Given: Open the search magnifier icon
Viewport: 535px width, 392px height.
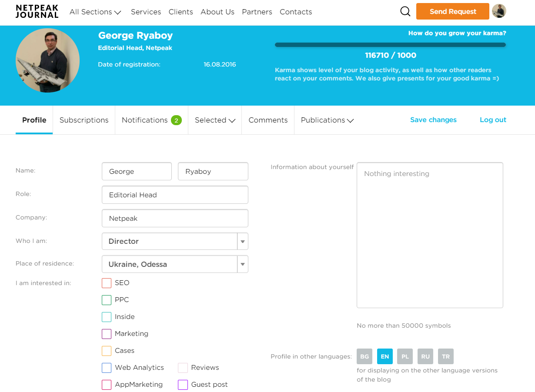Looking at the screenshot, I should 405,12.
